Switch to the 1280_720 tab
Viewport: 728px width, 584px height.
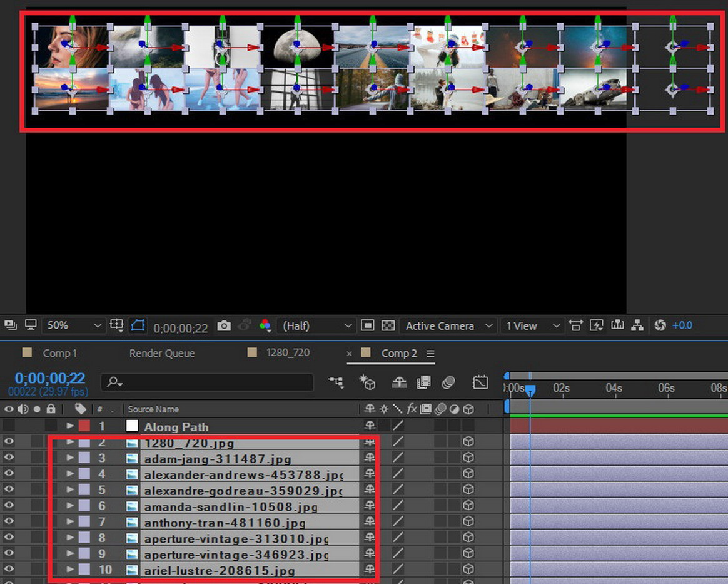(x=288, y=352)
